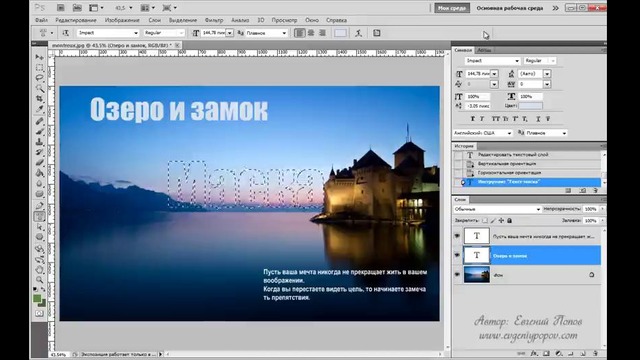This screenshot has height=360, width=640.
Task: Select the Clone Stamp tool
Action: [39, 142]
